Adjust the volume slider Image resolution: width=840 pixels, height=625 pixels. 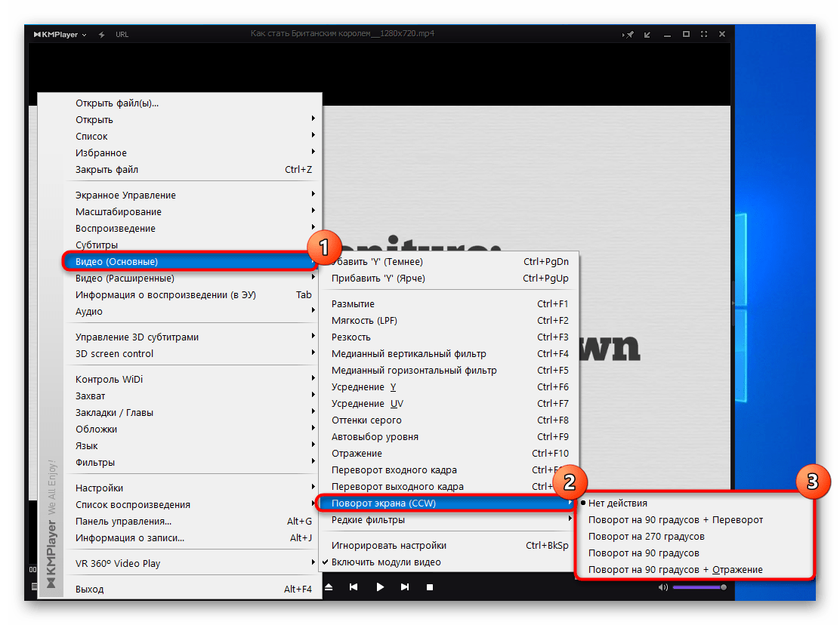tap(699, 587)
